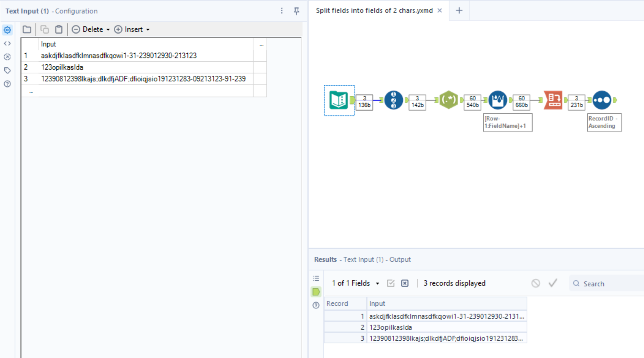Expand the 1 of 1 Fields dropdown
Image resolution: width=644 pixels, height=358 pixels.
(377, 283)
